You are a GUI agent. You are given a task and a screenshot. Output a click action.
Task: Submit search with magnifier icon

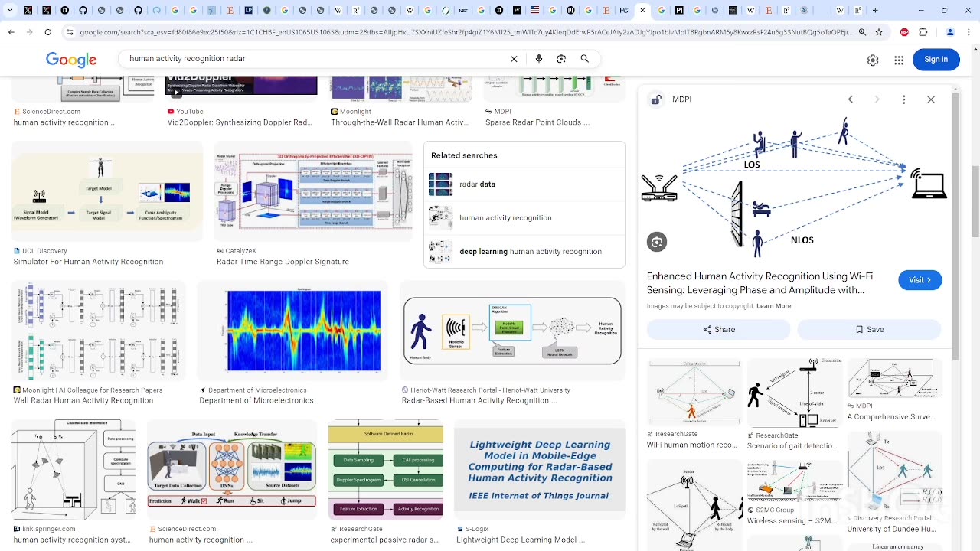pyautogui.click(x=584, y=59)
